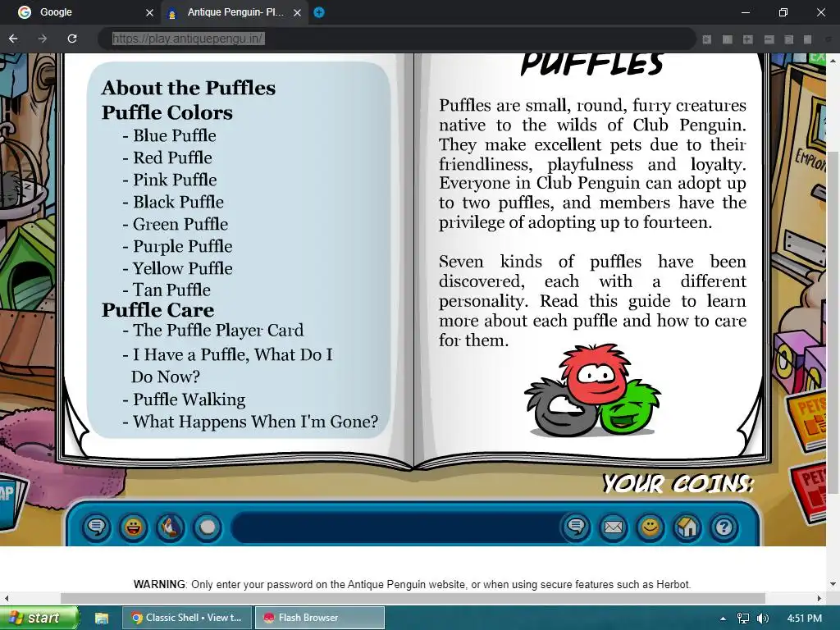The height and width of the screenshot is (630, 840).
Task: Open the Red Puffle entry
Action: (167, 157)
